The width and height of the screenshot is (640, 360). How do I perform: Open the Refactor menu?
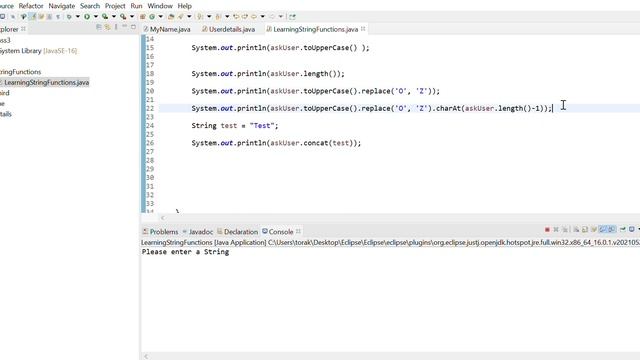pos(31,6)
